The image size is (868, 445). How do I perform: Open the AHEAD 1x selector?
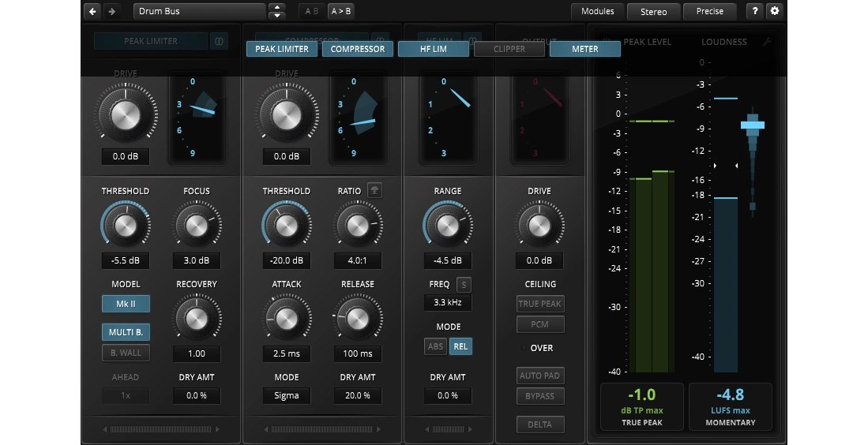(126, 396)
